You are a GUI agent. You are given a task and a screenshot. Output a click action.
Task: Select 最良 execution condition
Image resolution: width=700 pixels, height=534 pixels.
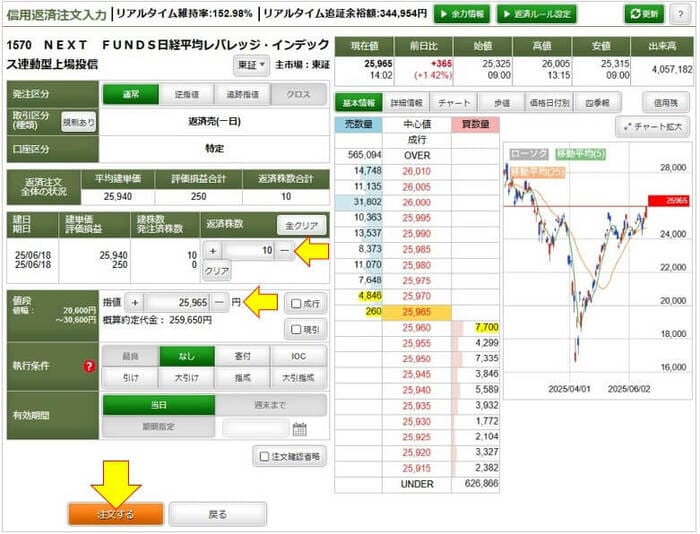click(131, 356)
